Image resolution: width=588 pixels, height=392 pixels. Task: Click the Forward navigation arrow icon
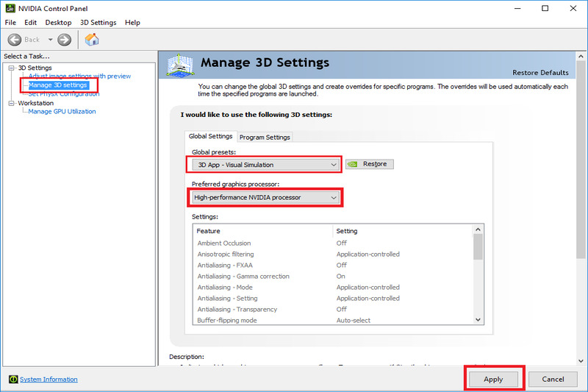(65, 39)
